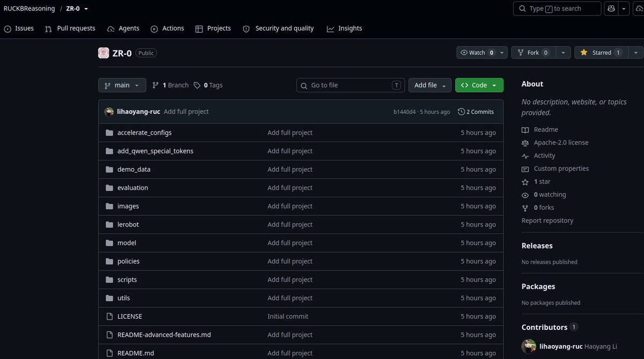The width and height of the screenshot is (644, 359).
Task: Go to the Actions tab
Action: tap(167, 28)
